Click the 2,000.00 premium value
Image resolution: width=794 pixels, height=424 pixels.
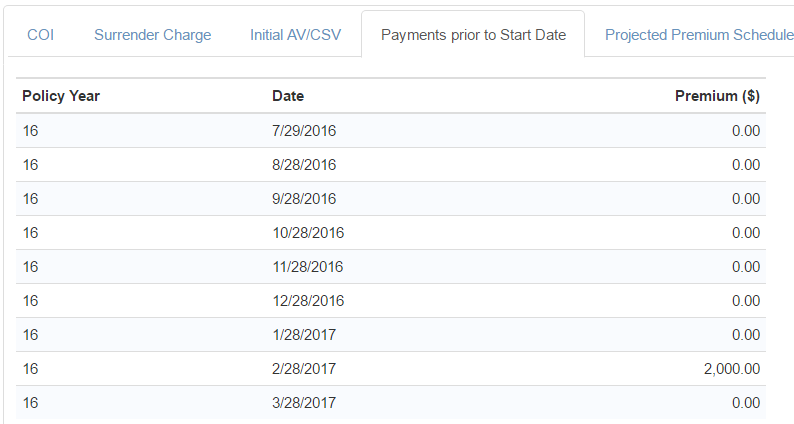(x=732, y=368)
